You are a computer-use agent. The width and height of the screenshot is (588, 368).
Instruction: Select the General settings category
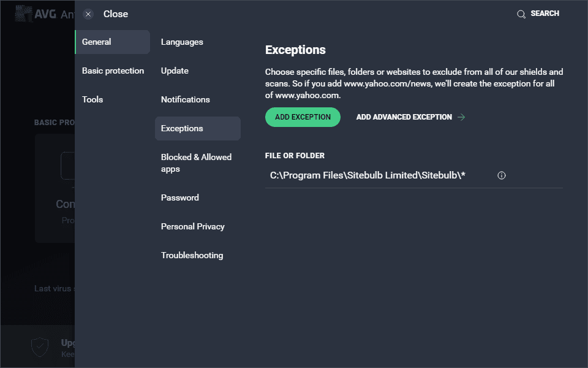[x=113, y=42]
